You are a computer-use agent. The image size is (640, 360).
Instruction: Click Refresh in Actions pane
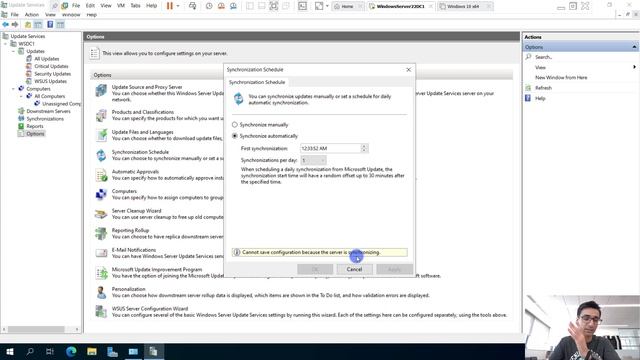(543, 88)
